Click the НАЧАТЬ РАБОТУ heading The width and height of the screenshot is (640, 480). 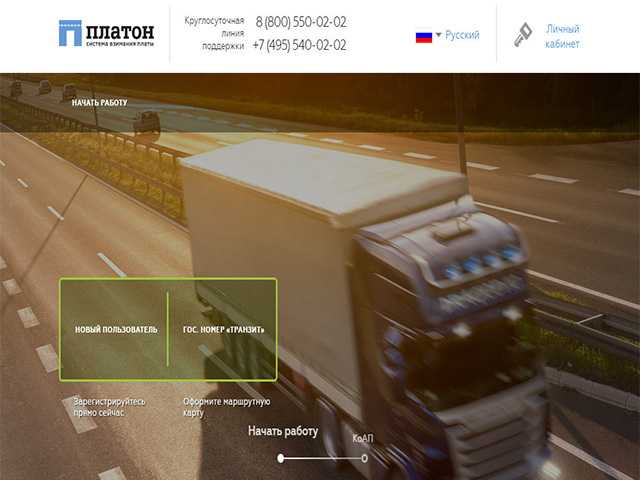[x=100, y=102]
